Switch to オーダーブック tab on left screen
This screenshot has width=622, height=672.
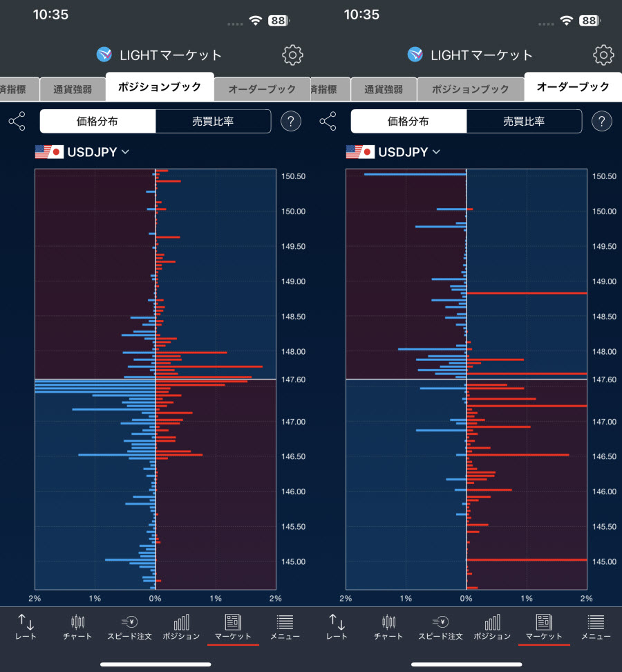point(262,89)
